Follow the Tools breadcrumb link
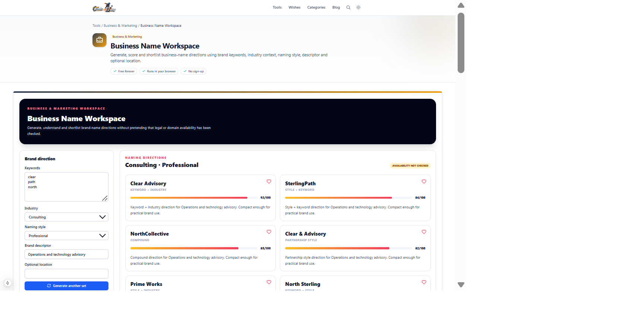Image resolution: width=644 pixels, height=328 pixels. [97, 26]
